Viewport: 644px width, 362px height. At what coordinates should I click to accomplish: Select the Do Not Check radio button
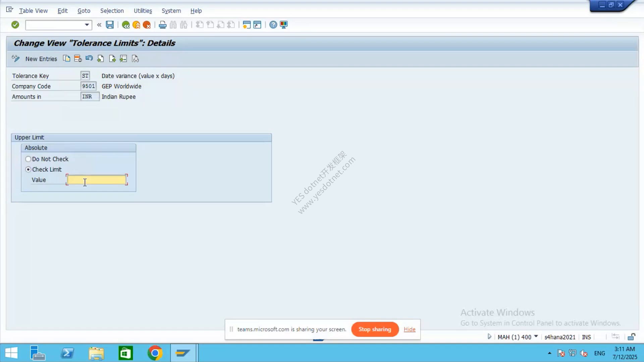coord(28,159)
